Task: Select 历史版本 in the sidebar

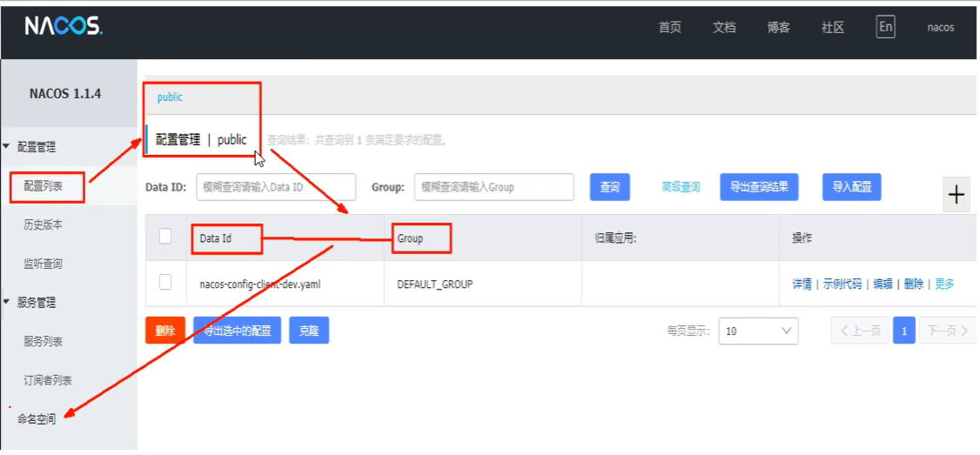Action: click(x=44, y=225)
